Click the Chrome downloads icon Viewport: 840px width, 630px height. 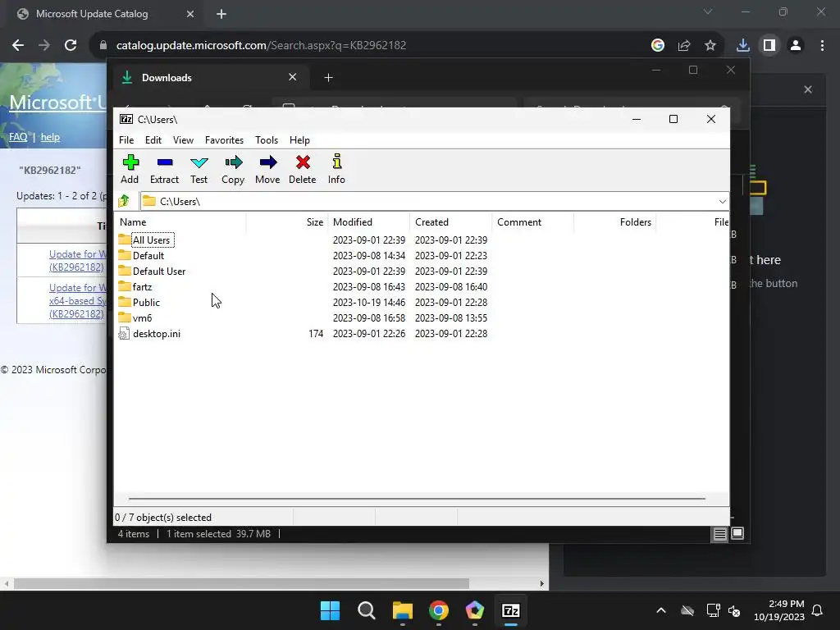point(742,46)
